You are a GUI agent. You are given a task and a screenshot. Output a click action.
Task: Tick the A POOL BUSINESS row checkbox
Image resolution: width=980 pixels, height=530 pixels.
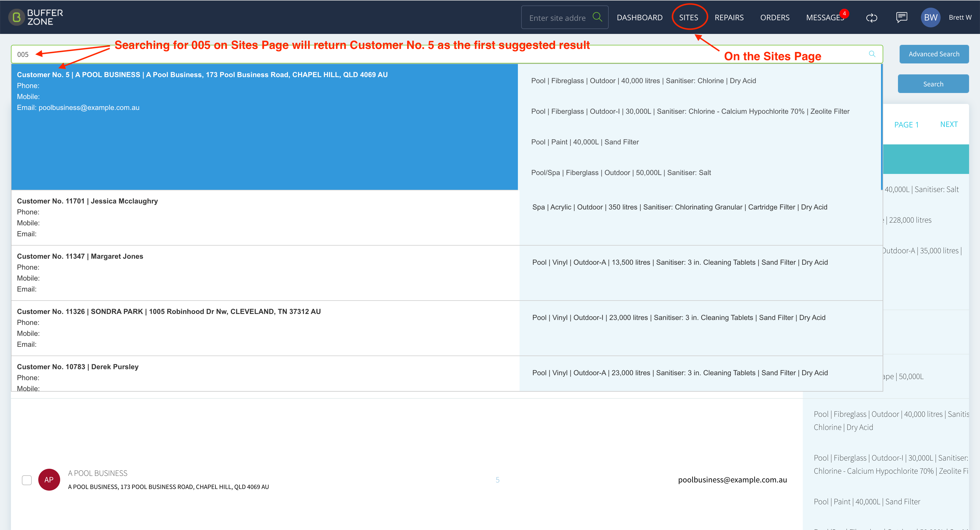(27, 480)
